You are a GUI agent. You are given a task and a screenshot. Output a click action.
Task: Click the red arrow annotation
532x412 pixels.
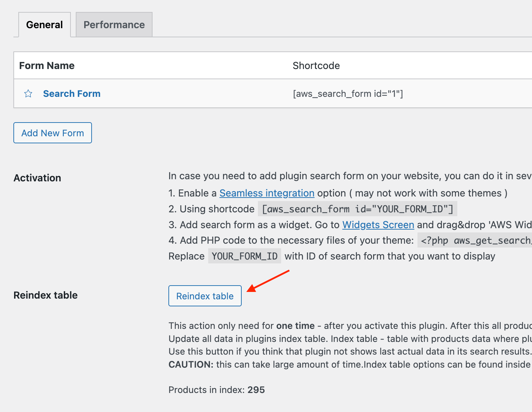point(268,281)
